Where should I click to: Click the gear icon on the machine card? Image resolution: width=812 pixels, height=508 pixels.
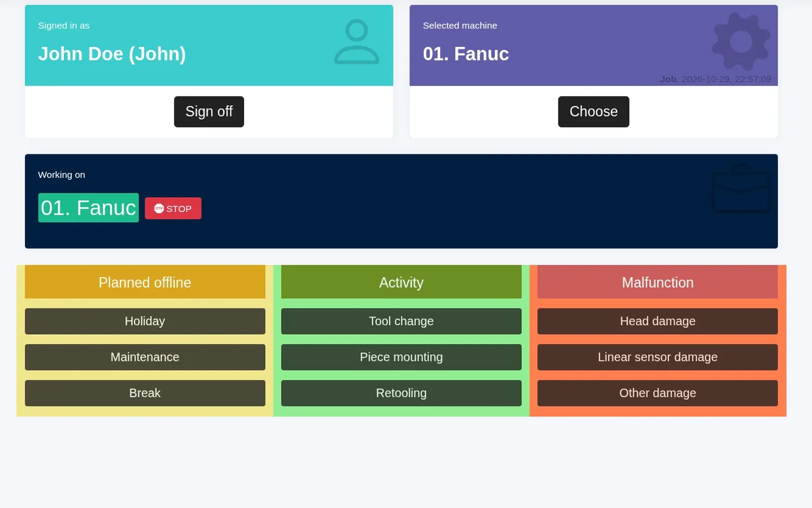click(740, 42)
